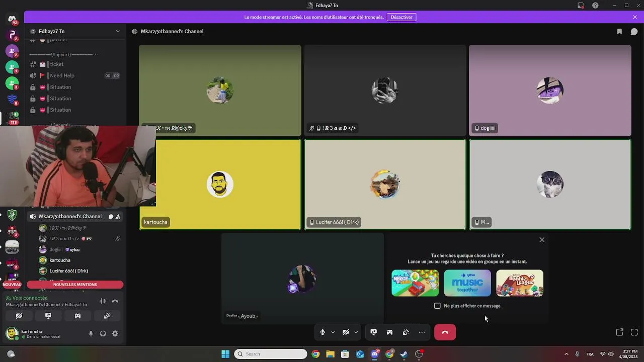Close the activity suggestion panel
The width and height of the screenshot is (644, 362).
click(542, 240)
